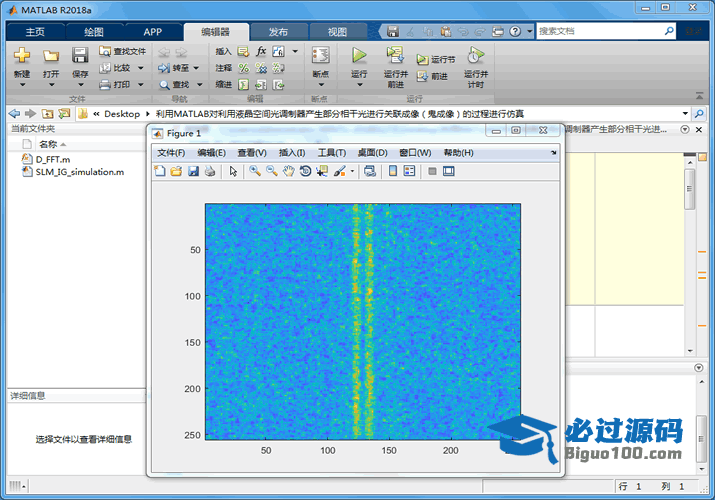Click the comment percent icon
Screen dimensions: 715x500
[x=244, y=68]
